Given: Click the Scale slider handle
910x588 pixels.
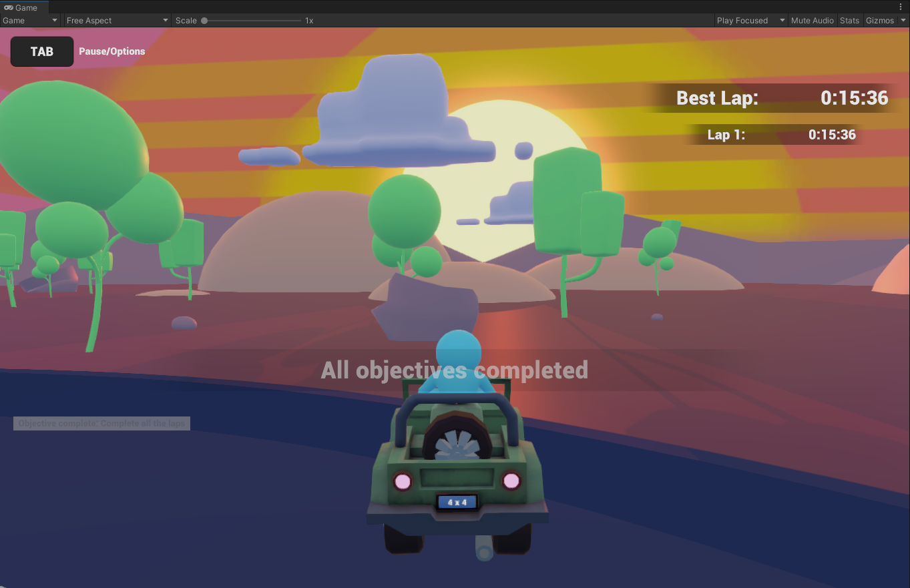Looking at the screenshot, I should (x=204, y=20).
